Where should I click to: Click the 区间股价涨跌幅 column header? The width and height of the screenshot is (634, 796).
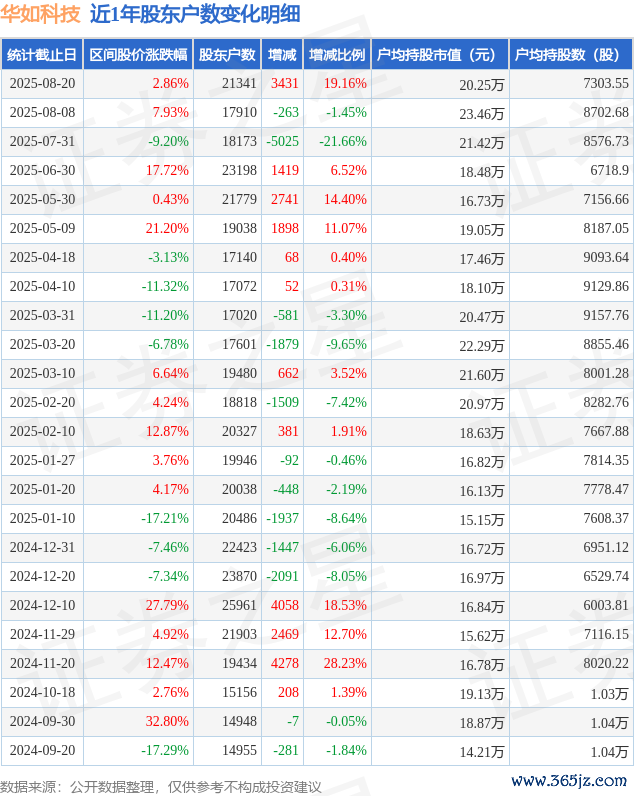pyautogui.click(x=138, y=54)
